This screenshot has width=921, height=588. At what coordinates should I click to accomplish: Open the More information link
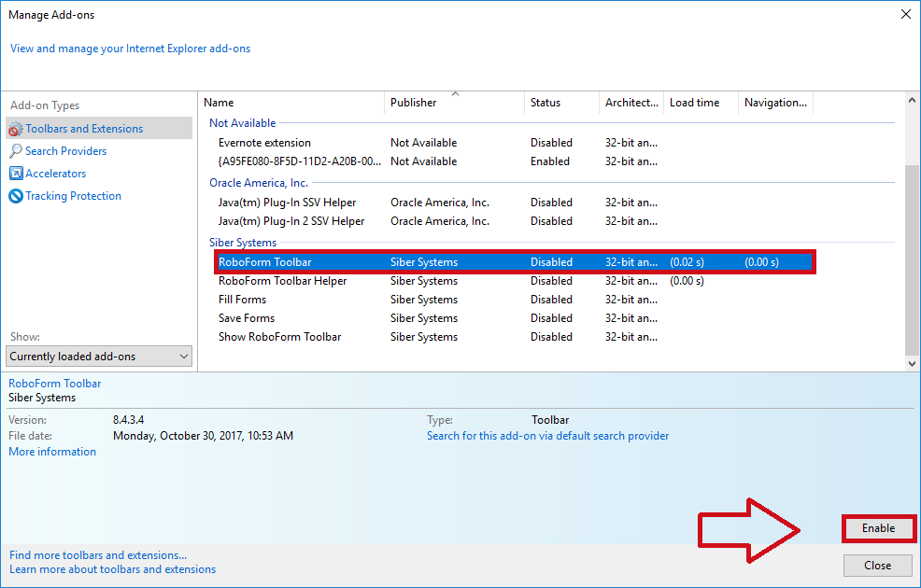[x=52, y=452]
